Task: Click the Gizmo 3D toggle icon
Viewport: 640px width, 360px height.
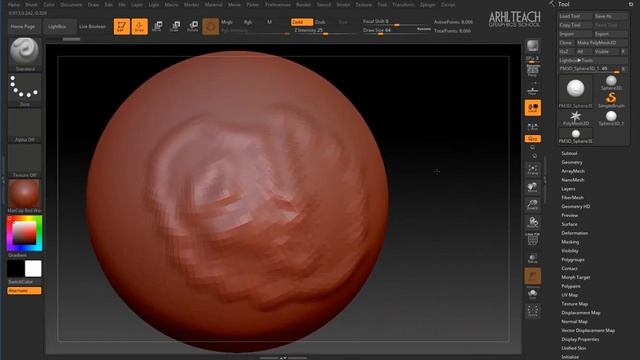Action: (211, 27)
